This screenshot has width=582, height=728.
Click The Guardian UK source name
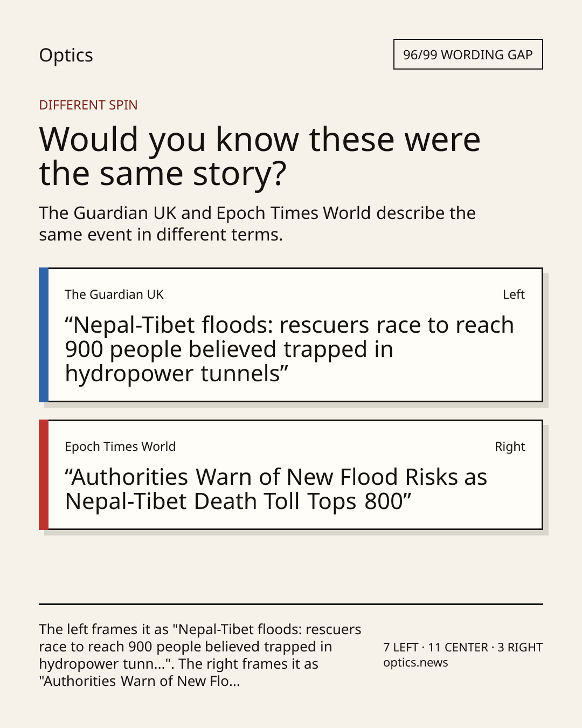point(114,294)
